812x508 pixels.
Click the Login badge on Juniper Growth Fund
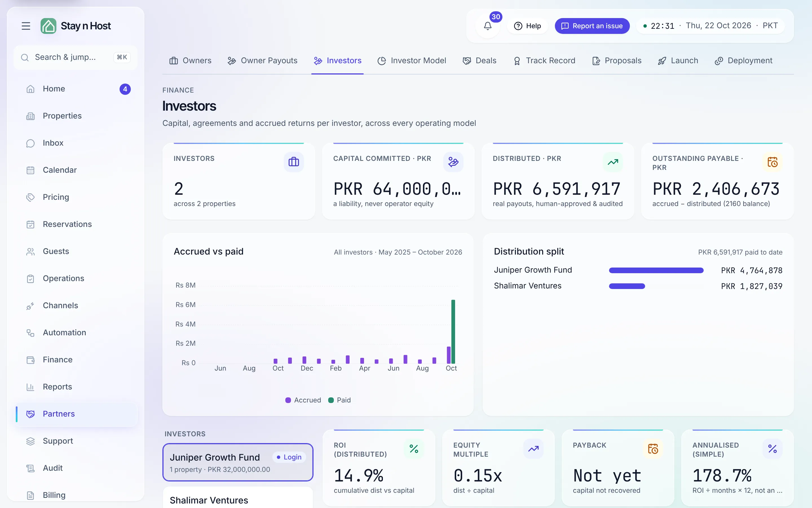(289, 457)
